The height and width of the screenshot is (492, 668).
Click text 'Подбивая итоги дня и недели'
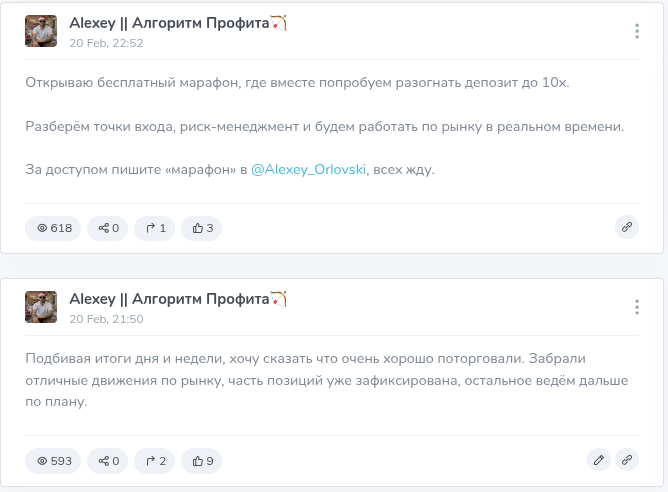pos(124,359)
